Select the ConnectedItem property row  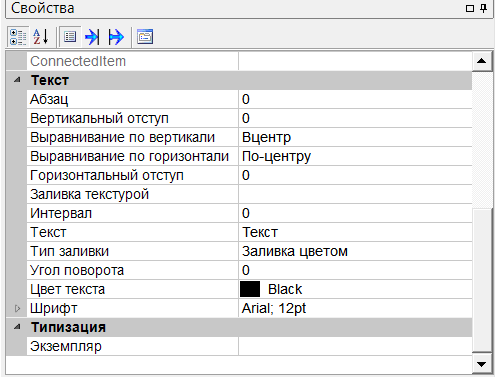pos(249,61)
